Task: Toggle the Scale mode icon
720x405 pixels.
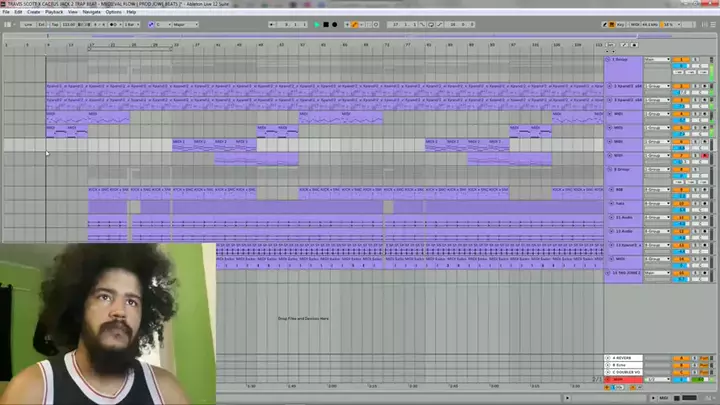Action: pos(153,23)
